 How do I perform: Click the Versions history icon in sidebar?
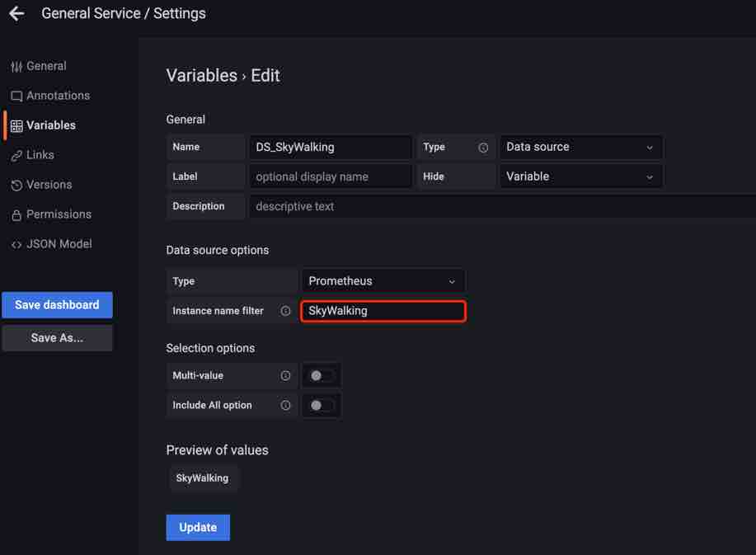point(16,186)
